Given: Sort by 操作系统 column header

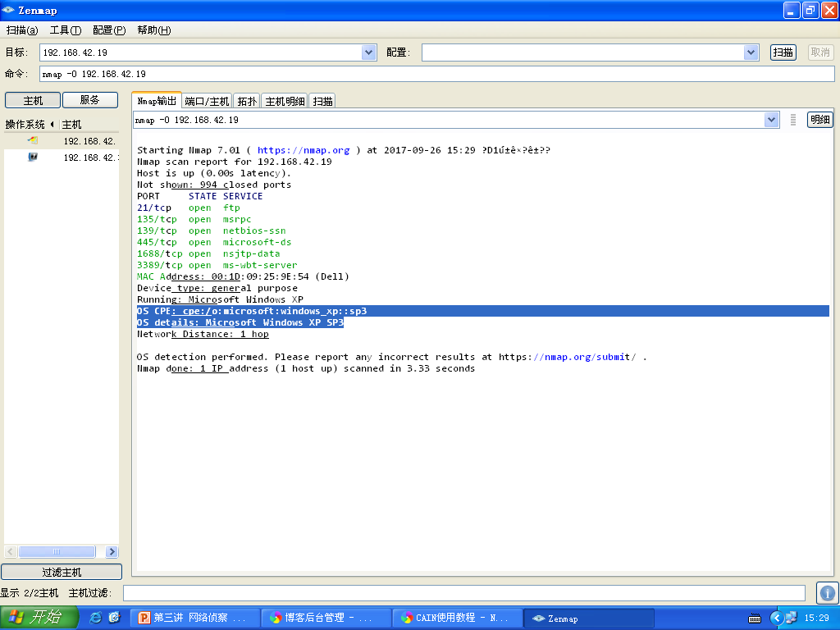Looking at the screenshot, I should coord(30,125).
